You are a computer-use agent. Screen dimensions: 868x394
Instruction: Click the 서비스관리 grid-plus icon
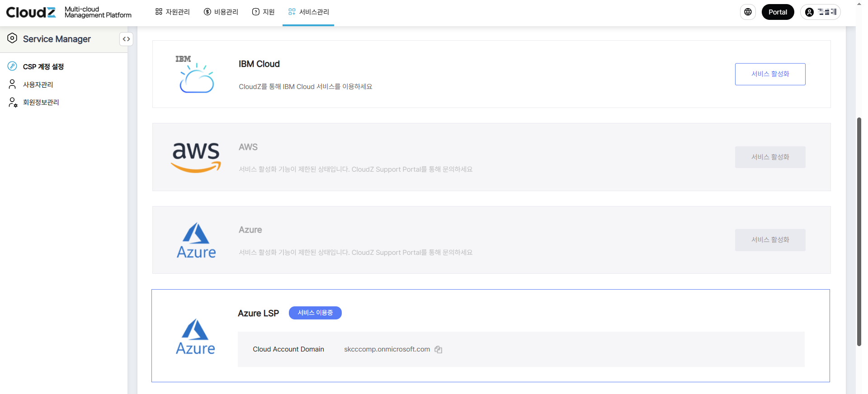point(292,12)
